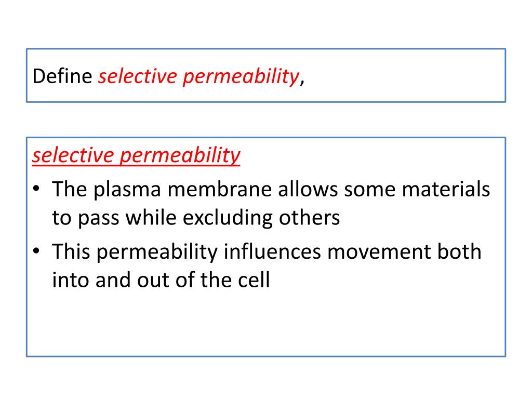Click the words "some materials"
The width and height of the screenshot is (532, 399).
(417, 189)
